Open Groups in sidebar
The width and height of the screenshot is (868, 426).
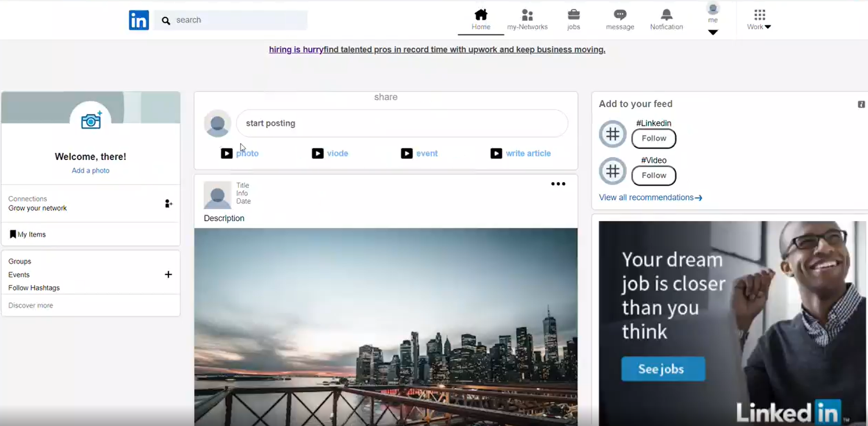point(19,261)
